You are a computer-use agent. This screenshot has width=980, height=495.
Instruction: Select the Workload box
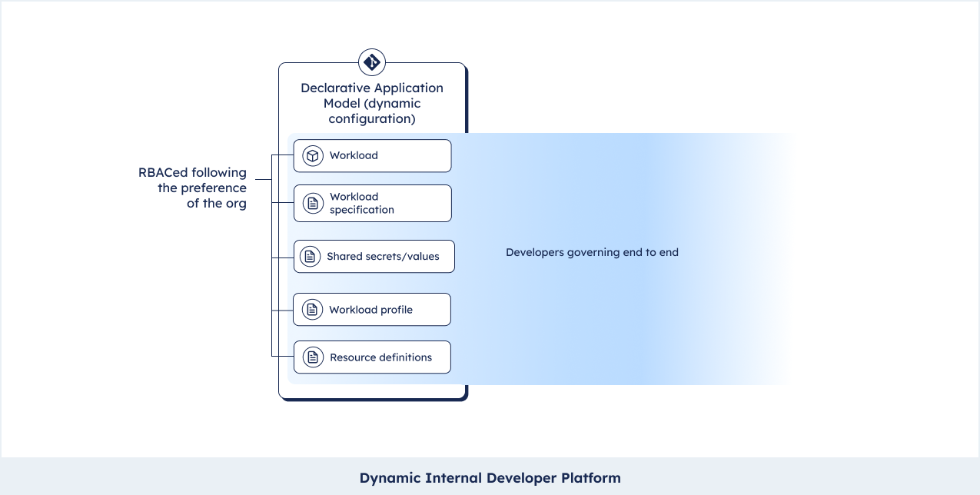click(372, 155)
